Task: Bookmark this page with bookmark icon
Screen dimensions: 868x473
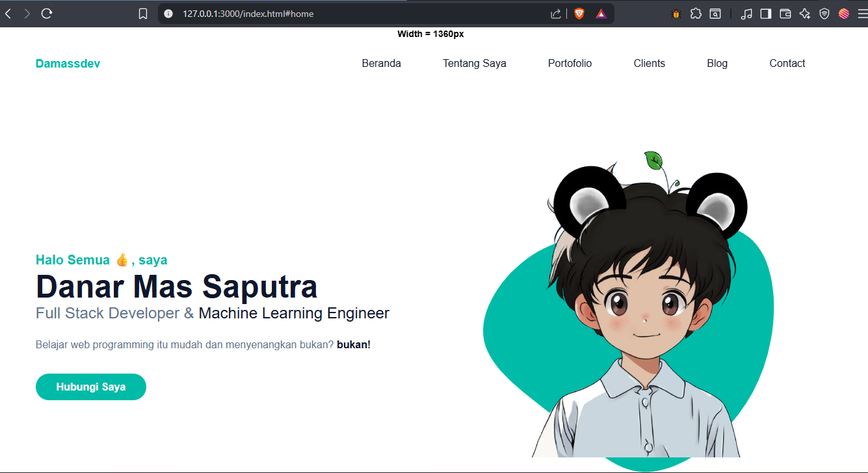Action: (143, 14)
